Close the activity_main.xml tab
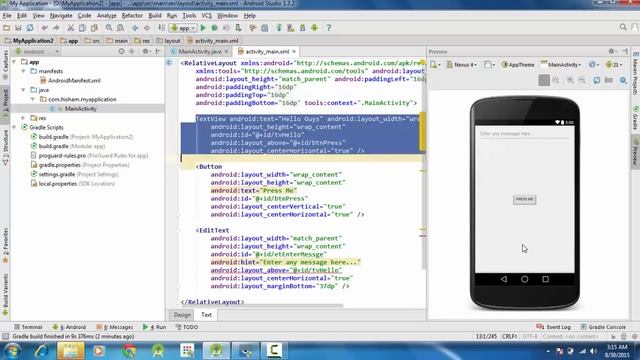Viewport: 640px width, 360px height. coord(294,51)
